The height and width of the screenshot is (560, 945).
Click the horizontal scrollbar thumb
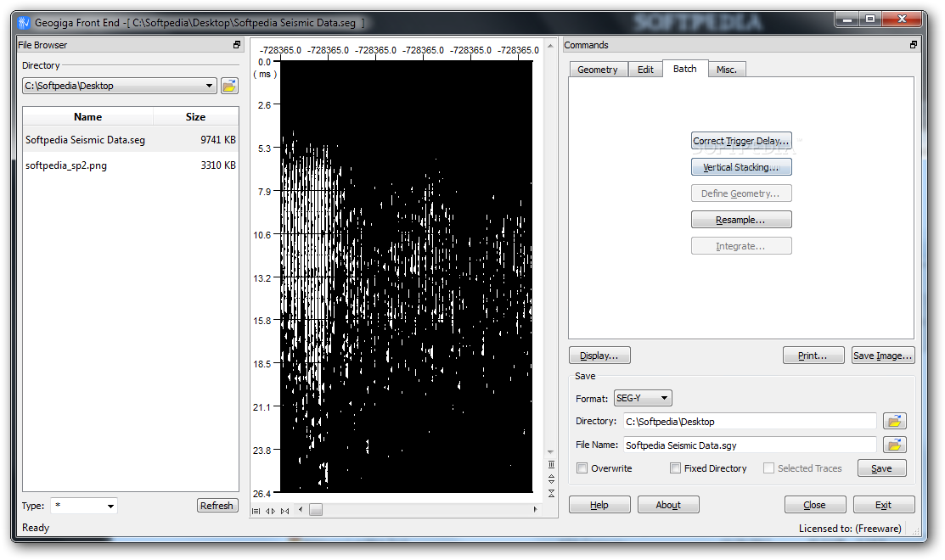pyautogui.click(x=316, y=510)
